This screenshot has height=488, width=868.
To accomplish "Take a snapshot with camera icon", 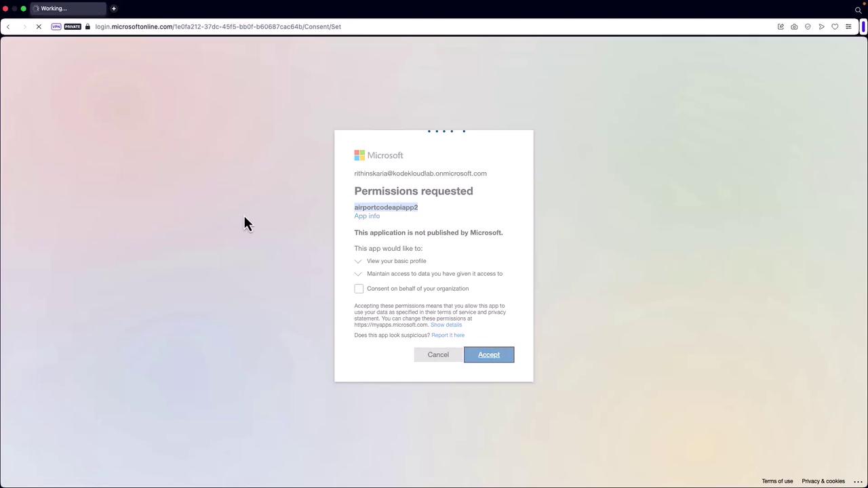I will pos(794,26).
